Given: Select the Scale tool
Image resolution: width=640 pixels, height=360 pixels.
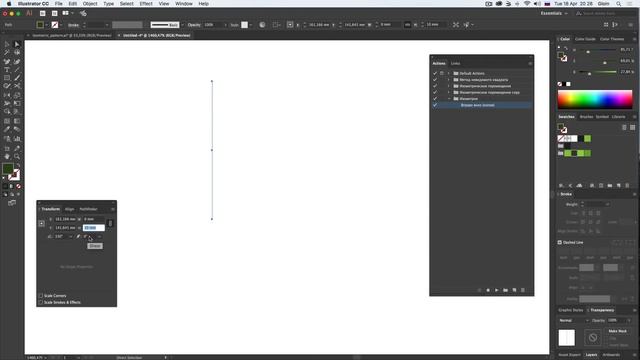Looking at the screenshot, I should pos(17,95).
